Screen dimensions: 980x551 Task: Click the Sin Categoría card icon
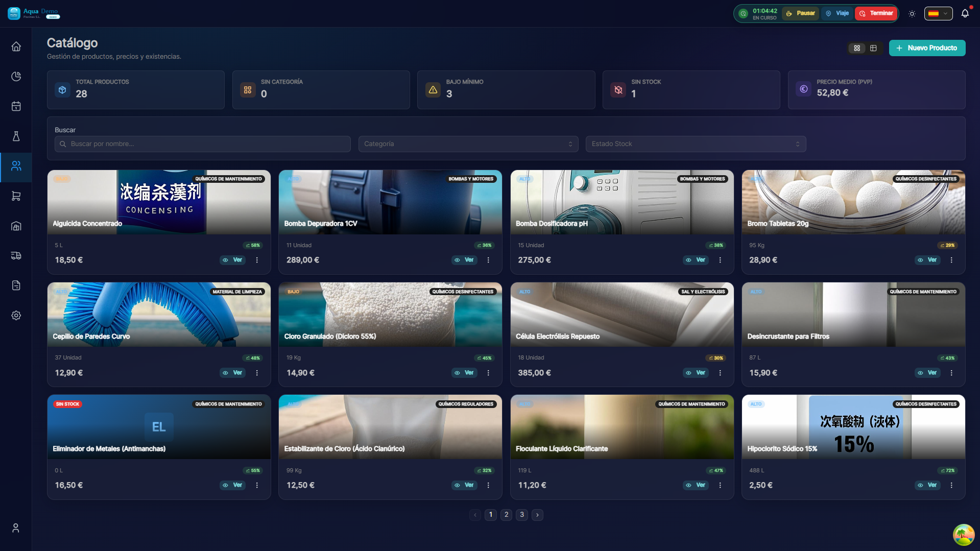pyautogui.click(x=248, y=90)
